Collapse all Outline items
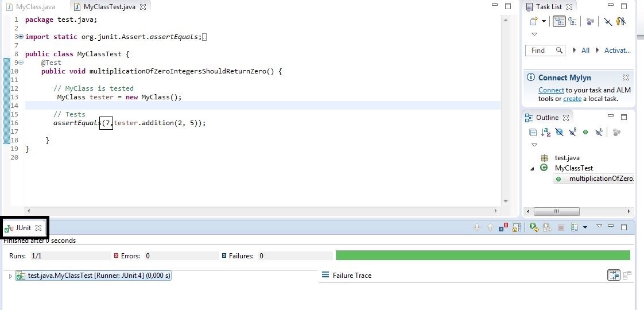644x310 pixels. [533, 133]
